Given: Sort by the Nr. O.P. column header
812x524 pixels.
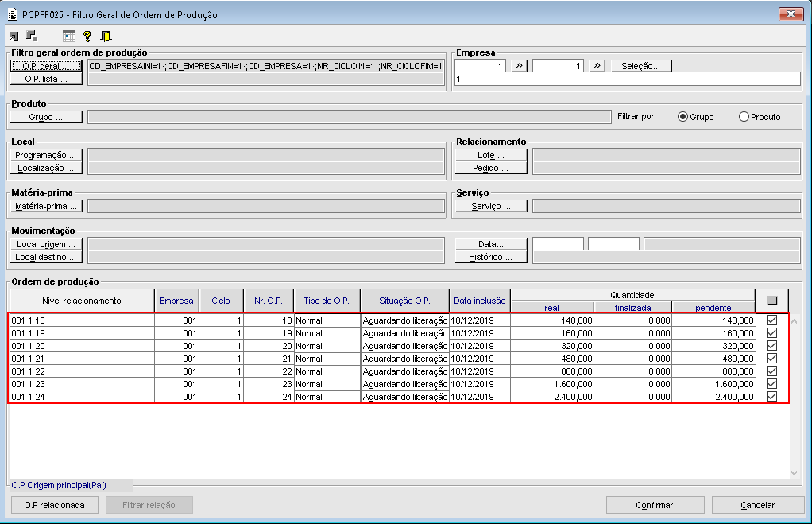Looking at the screenshot, I should pos(269,301).
